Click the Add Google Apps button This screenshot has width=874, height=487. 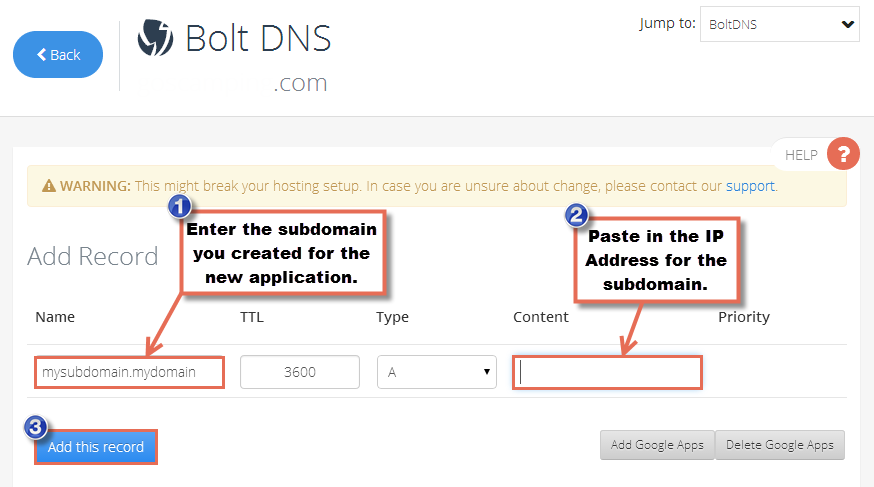pos(657,445)
